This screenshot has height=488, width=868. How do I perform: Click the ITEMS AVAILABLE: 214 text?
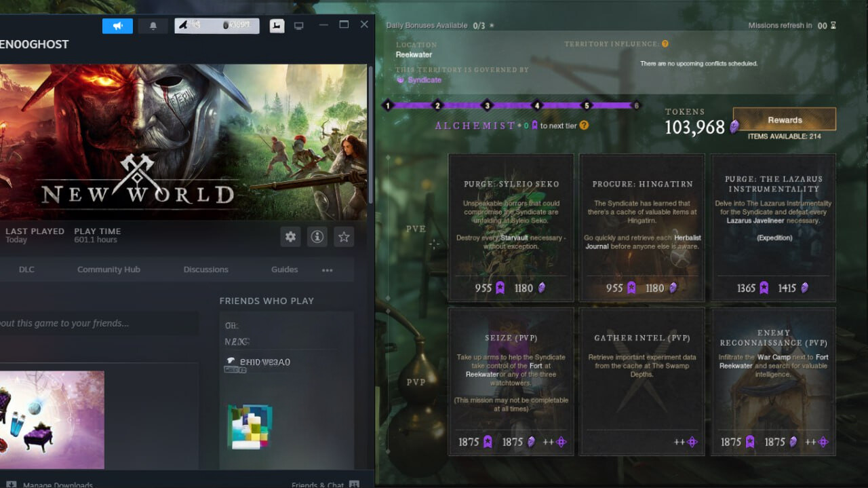pyautogui.click(x=785, y=136)
